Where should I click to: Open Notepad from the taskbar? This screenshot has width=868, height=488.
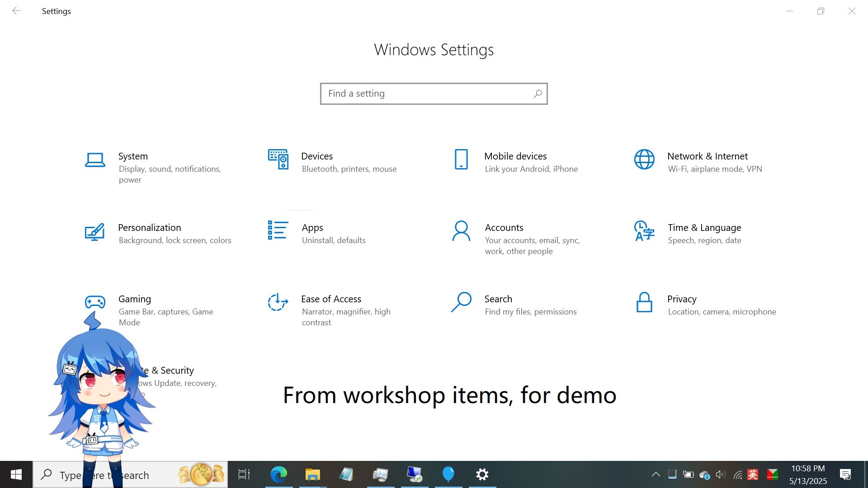tap(346, 475)
